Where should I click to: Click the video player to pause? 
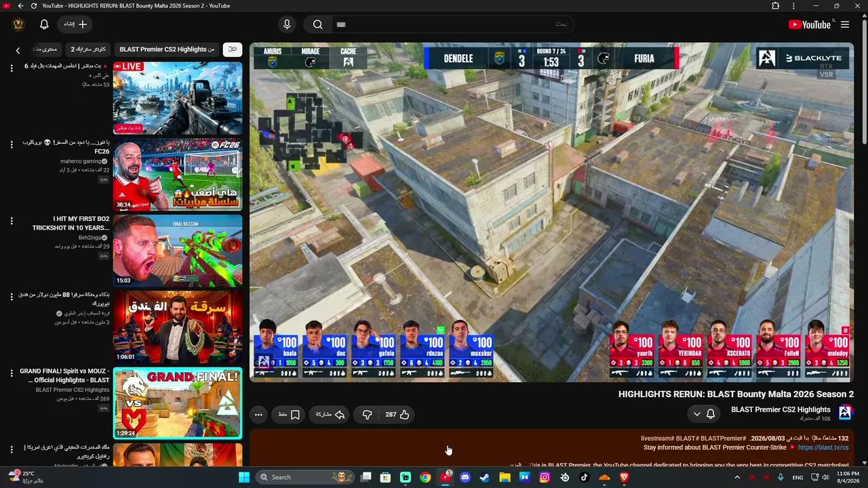click(x=552, y=212)
